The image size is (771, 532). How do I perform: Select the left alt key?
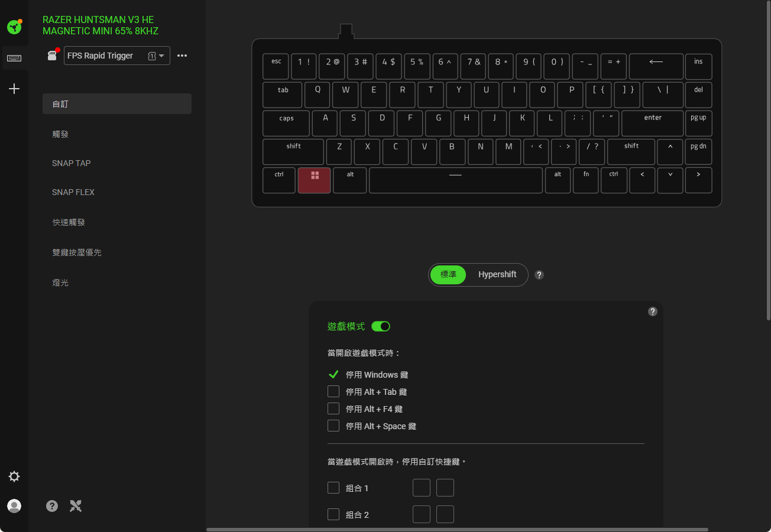point(350,180)
